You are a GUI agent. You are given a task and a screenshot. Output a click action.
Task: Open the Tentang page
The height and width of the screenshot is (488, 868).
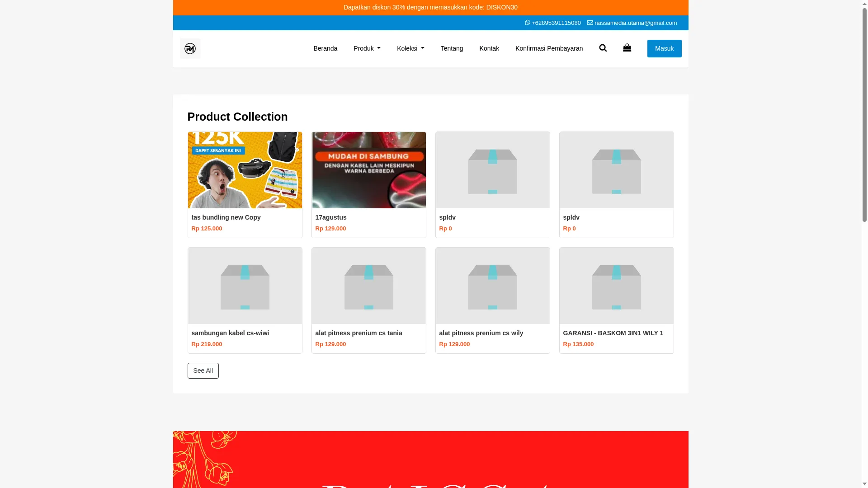452,48
